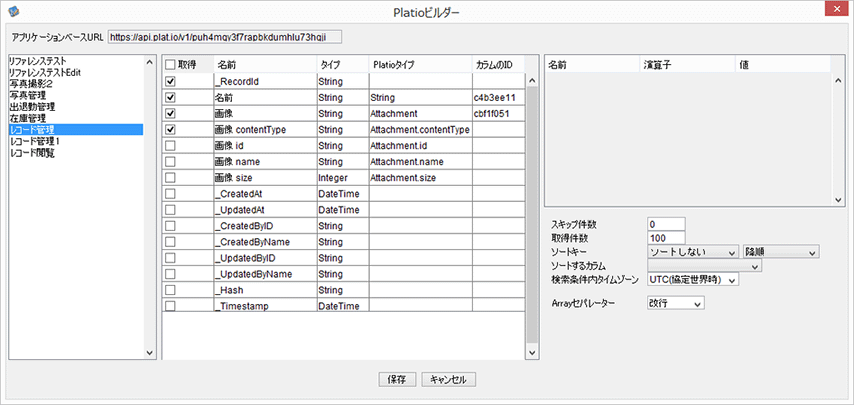Viewport: 854px width, 405px height.
Task: Select レコード管理1 in the app list
Action: click(x=76, y=141)
